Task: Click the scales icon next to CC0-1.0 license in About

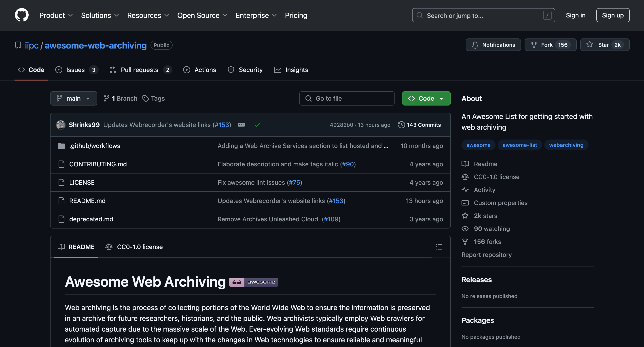Action: (465, 177)
